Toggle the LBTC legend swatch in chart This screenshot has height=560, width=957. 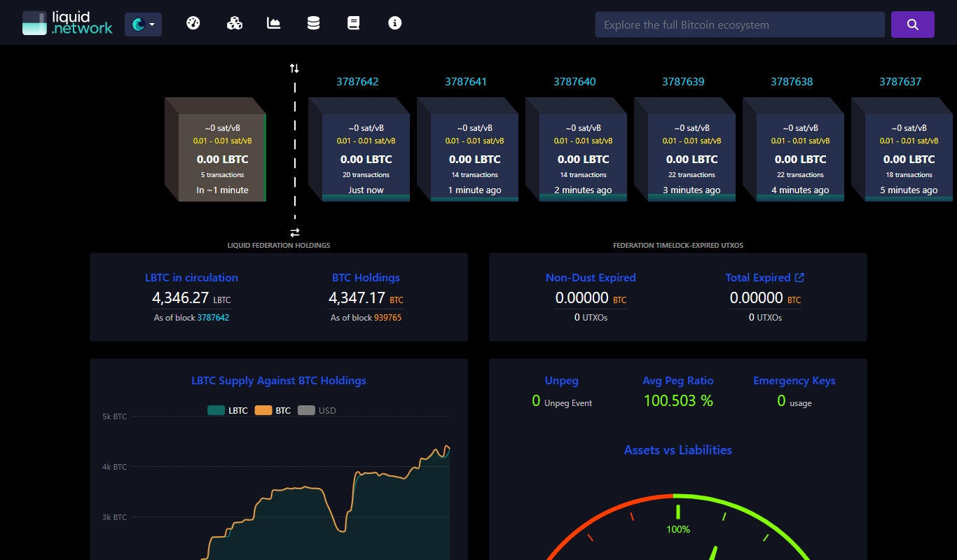pyautogui.click(x=216, y=411)
